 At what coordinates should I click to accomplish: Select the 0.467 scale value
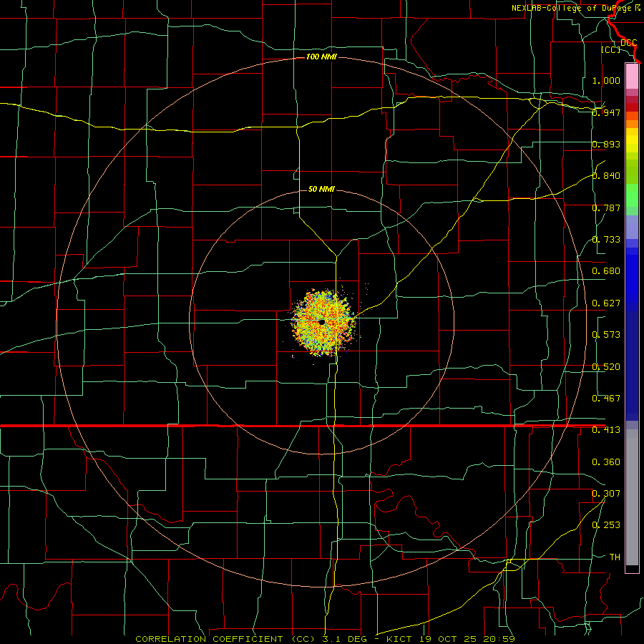(606, 399)
